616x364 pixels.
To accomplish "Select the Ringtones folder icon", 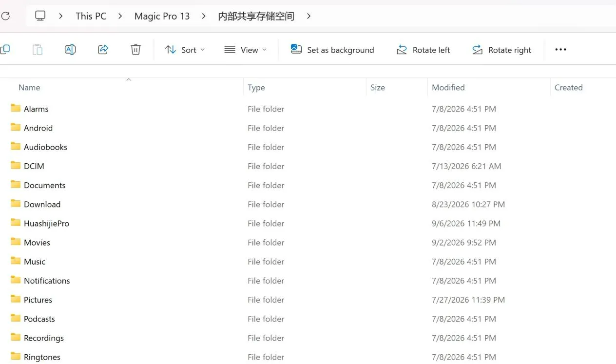I will [x=16, y=356].
